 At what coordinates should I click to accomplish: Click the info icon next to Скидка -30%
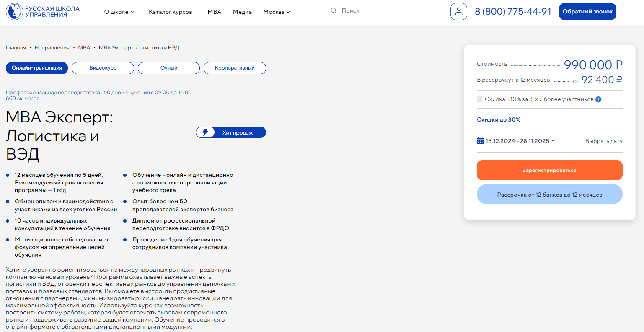click(x=598, y=99)
